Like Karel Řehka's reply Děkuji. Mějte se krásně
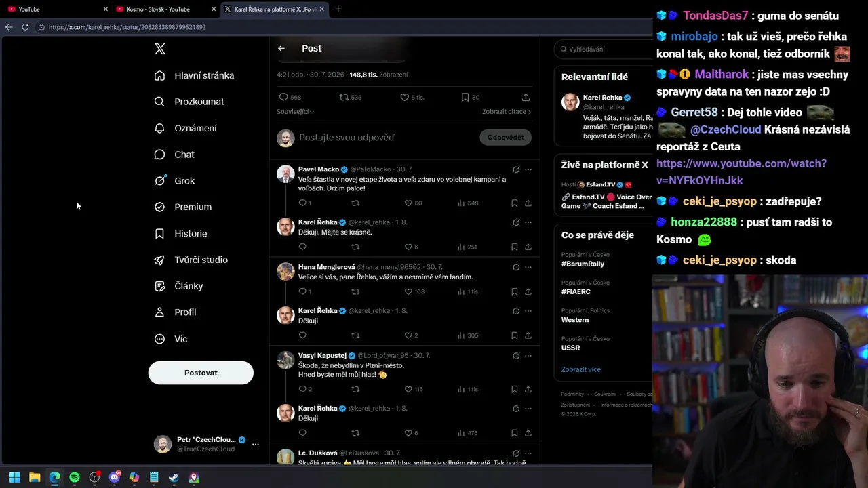Image resolution: width=868 pixels, height=488 pixels. pos(408,247)
